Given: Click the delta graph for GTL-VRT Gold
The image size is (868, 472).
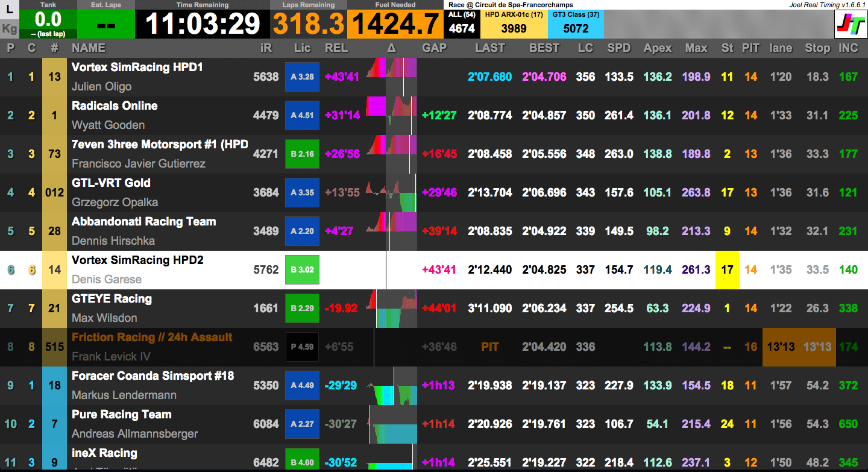Looking at the screenshot, I should (x=392, y=193).
